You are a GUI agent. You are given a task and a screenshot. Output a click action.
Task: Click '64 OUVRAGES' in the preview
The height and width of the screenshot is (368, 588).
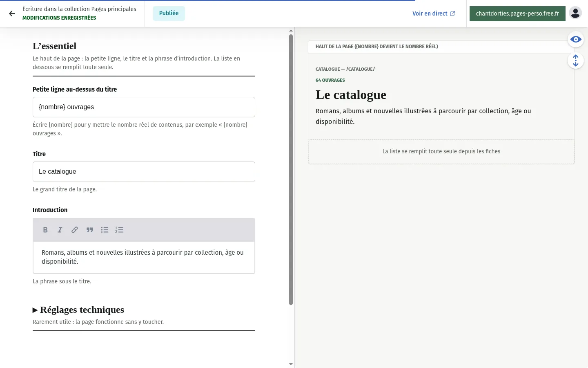330,80
